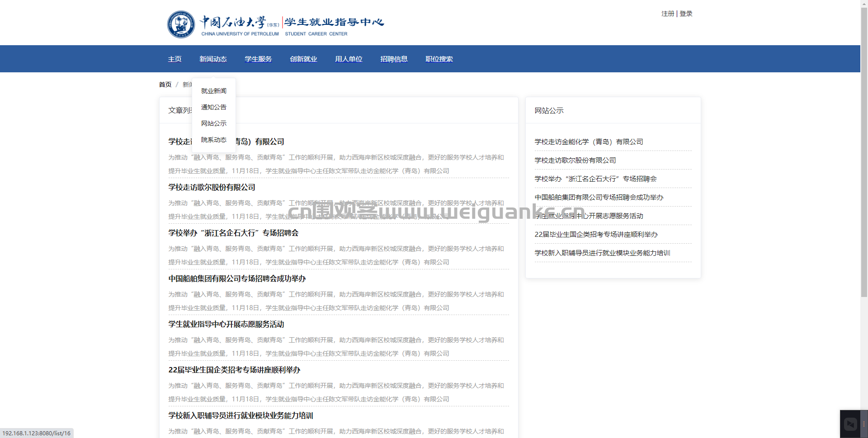This screenshot has width=868, height=438.
Task: Click the 网站公示 sidebar panel heading
Action: 549,111
